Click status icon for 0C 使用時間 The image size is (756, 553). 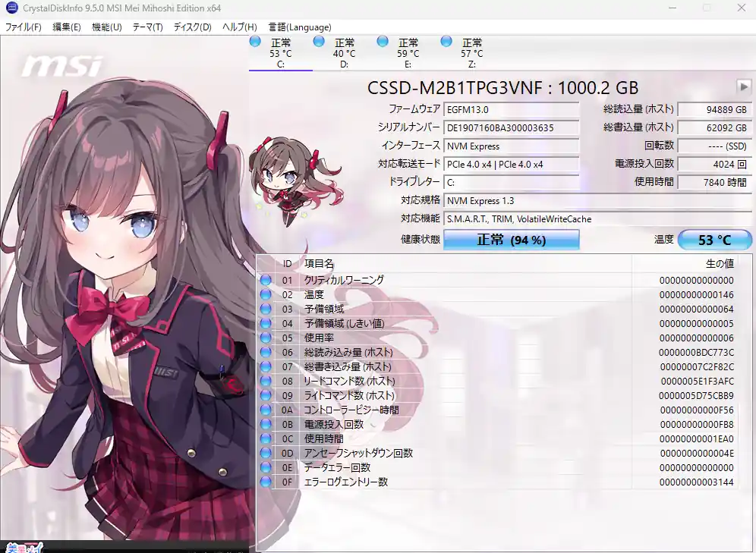(266, 439)
